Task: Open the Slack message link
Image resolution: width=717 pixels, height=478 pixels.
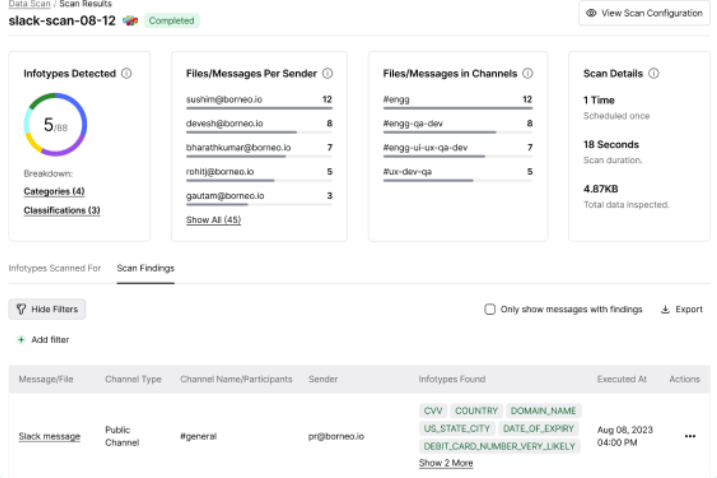Action: coord(49,437)
